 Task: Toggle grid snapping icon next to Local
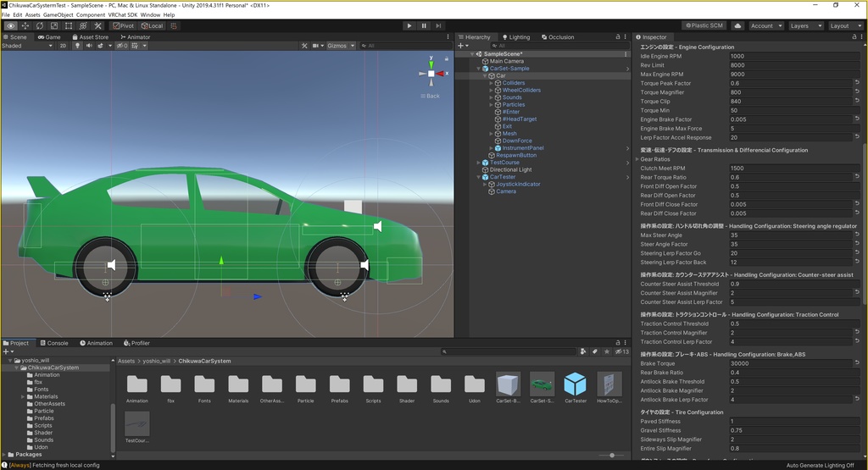[x=173, y=25]
